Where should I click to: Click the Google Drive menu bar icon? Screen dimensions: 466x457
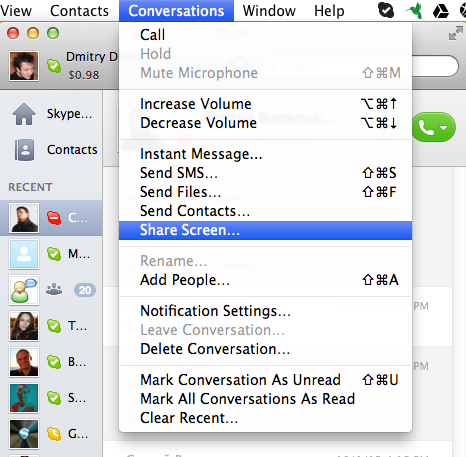[x=441, y=11]
